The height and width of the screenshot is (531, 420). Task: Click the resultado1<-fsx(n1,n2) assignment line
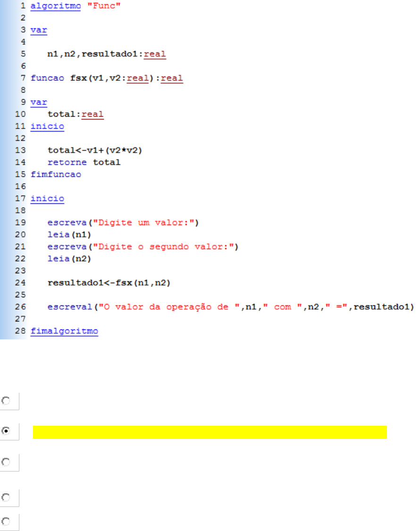(109, 283)
